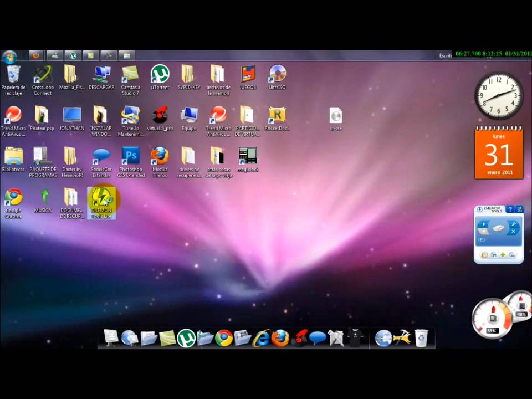532x399 pixels.
Task: Click green plus add drive in DAEMON Tools gadget
Action: [x=503, y=254]
